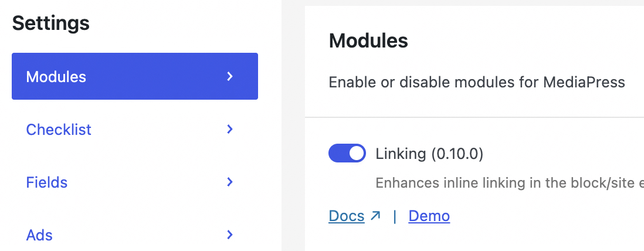
Task: Click the 0.10.0 version number
Action: pyautogui.click(x=457, y=154)
